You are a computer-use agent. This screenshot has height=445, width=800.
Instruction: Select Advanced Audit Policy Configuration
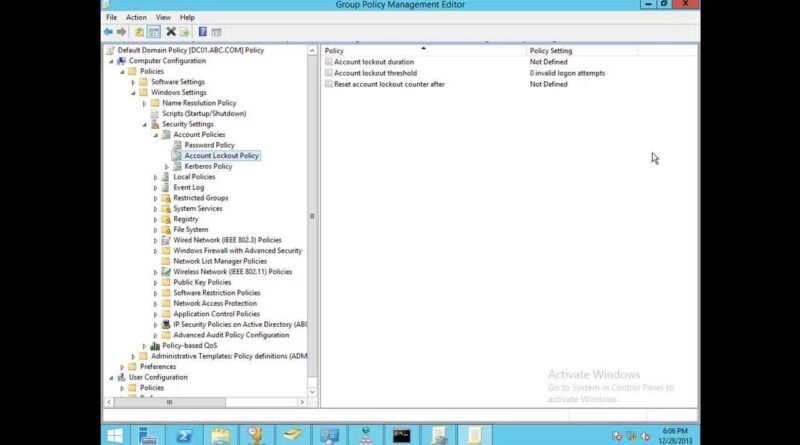(x=231, y=335)
